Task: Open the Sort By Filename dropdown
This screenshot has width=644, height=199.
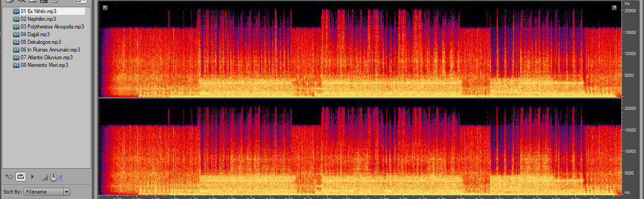Action: (x=47, y=192)
